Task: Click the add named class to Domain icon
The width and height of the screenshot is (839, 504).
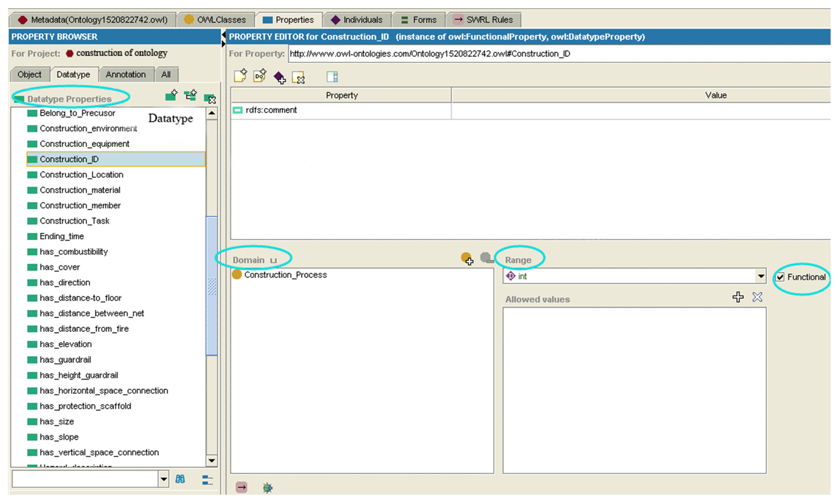Action: point(467,258)
